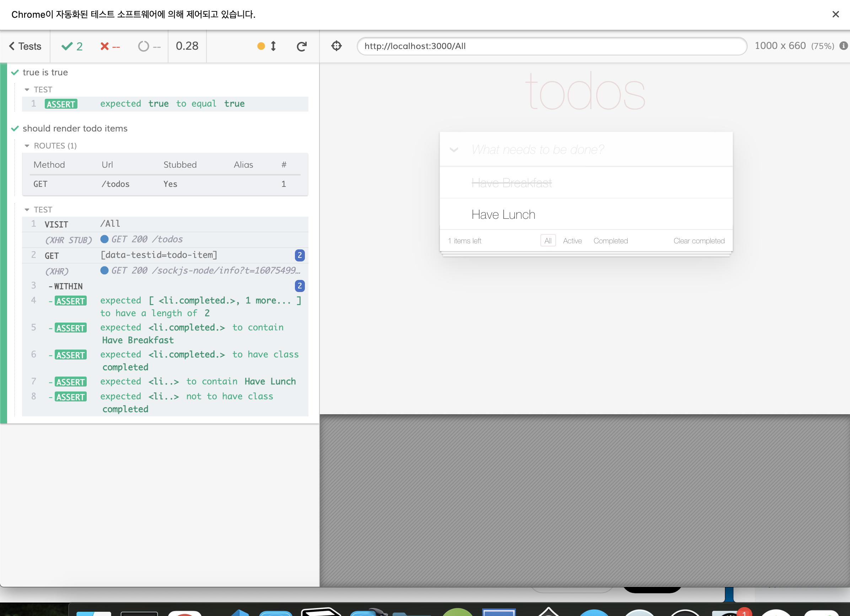Collapse TEST section under should render todo items
850x616 pixels.
point(27,210)
